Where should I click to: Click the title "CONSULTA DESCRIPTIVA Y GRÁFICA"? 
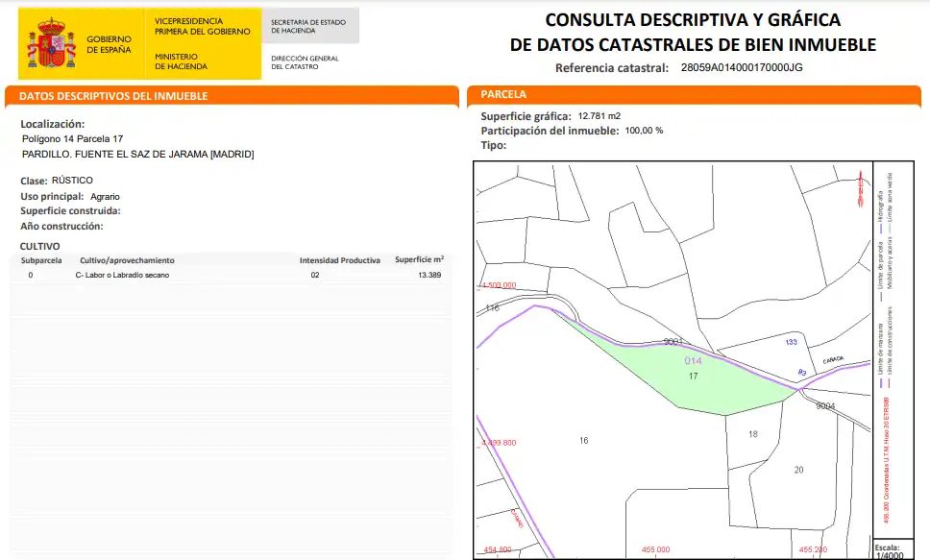[x=693, y=19]
